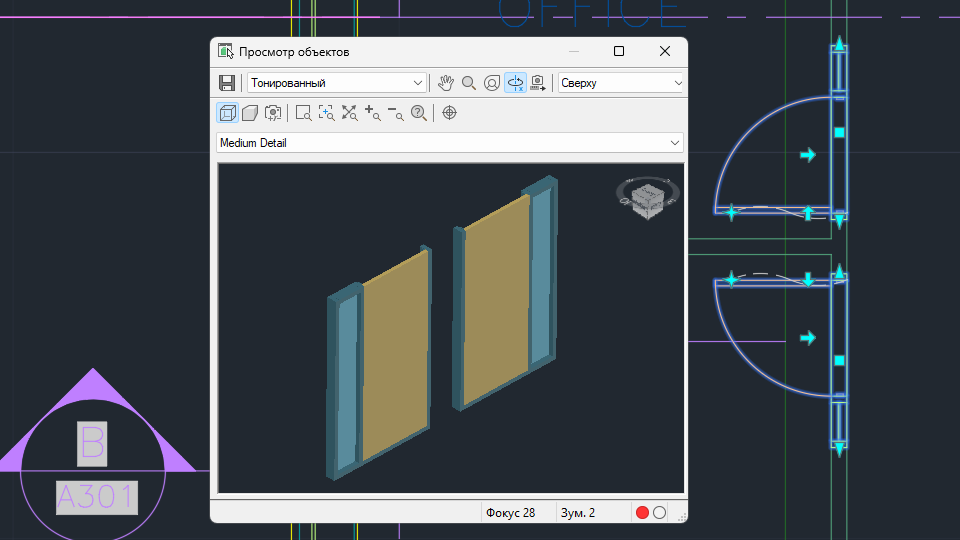The height and width of the screenshot is (540, 960).
Task: Close the Просмотр объектов window
Action: pyautogui.click(x=665, y=51)
